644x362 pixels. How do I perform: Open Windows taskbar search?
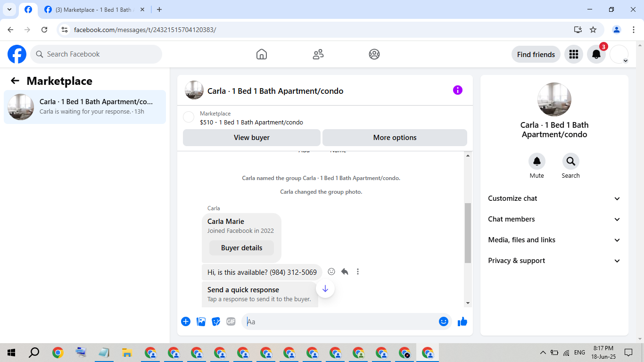coord(34,353)
